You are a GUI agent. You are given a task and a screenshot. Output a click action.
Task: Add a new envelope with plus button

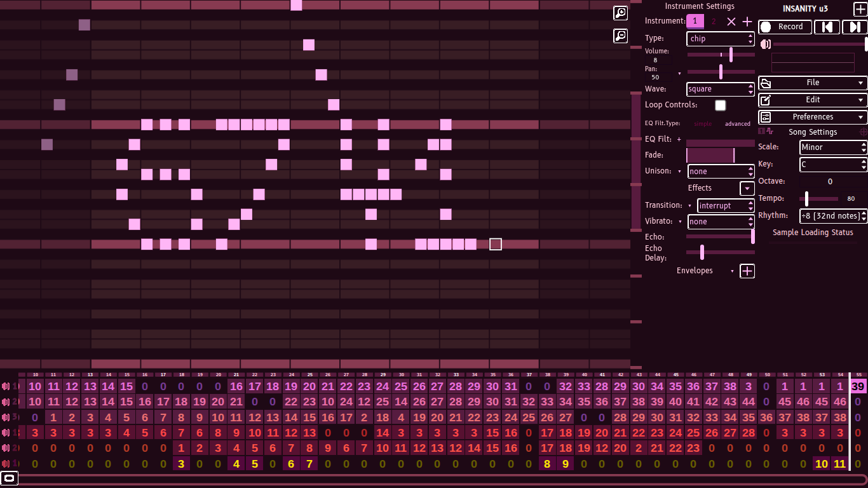click(x=747, y=271)
